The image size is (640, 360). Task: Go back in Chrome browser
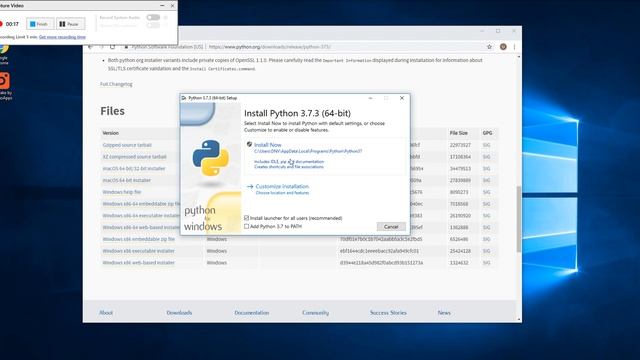91,47
